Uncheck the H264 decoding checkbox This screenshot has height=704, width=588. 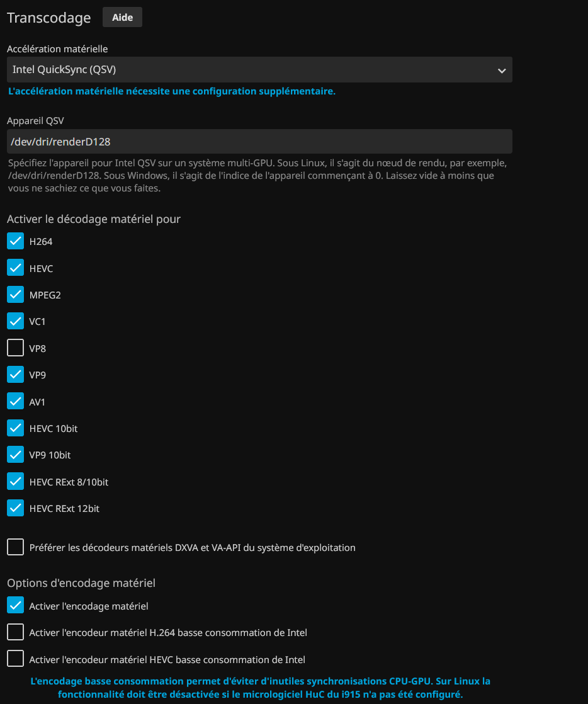point(16,241)
